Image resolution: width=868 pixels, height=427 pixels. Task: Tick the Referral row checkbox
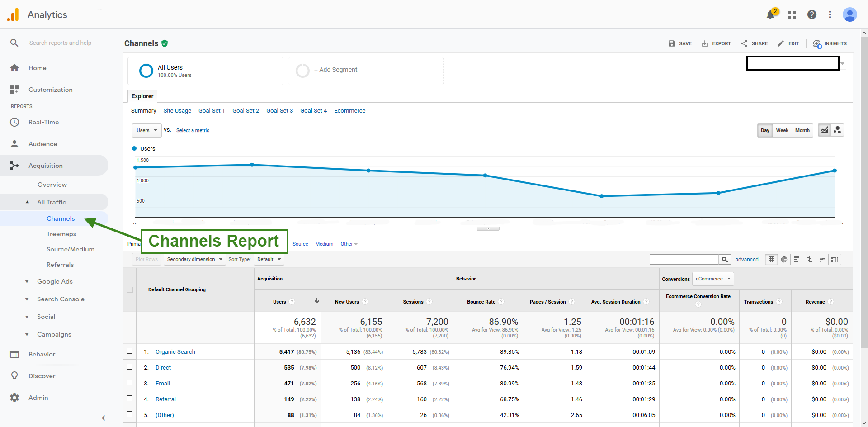[x=130, y=399]
